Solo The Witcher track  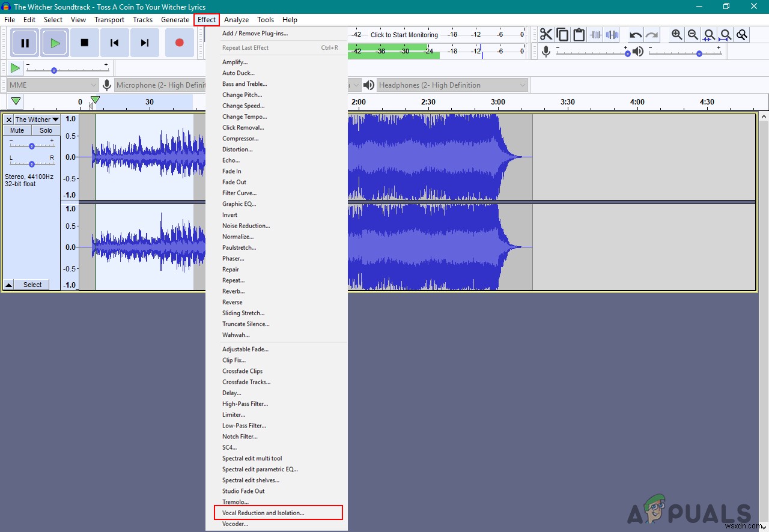[46, 130]
